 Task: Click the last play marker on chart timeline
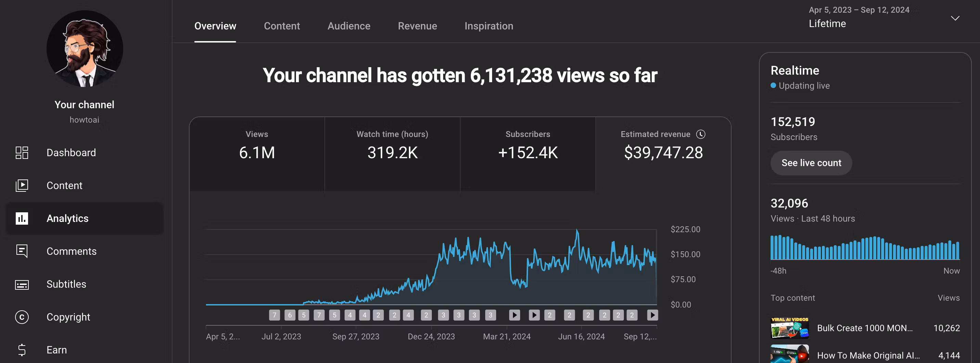(652, 315)
